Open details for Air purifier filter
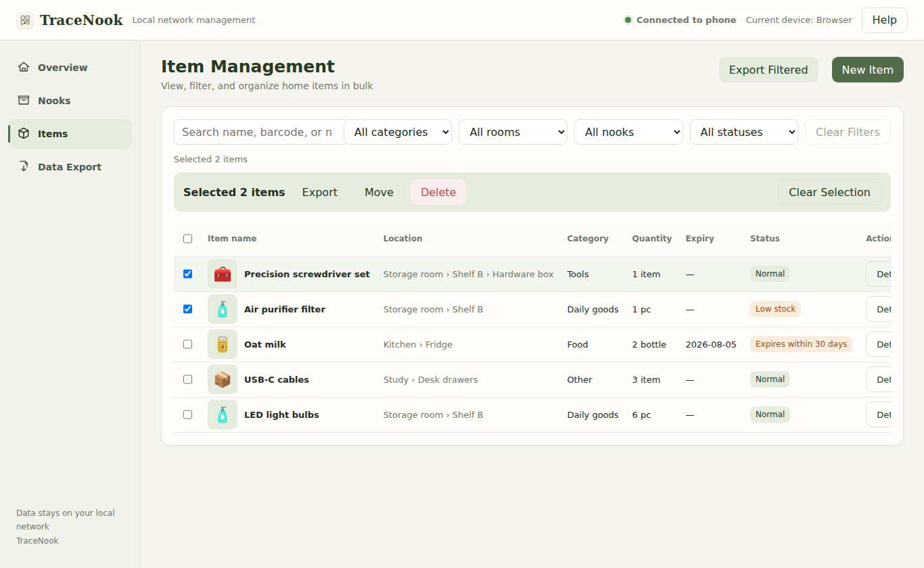Viewport: 924px width, 568px height. [x=879, y=309]
